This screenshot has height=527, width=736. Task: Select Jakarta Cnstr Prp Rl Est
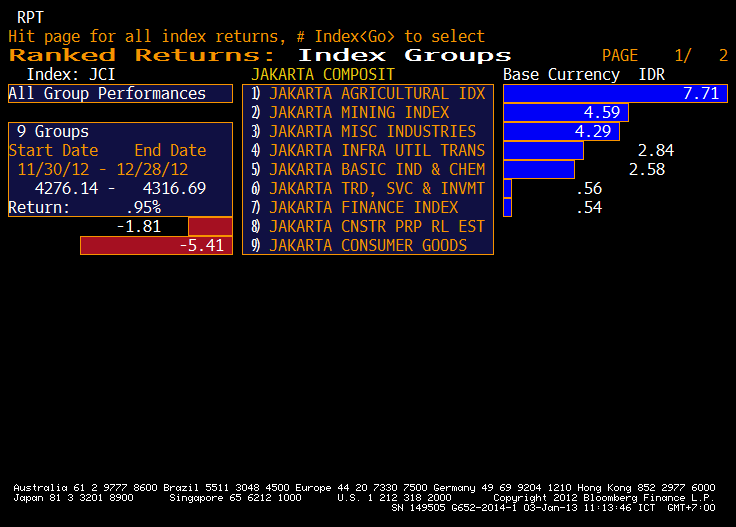(x=376, y=227)
